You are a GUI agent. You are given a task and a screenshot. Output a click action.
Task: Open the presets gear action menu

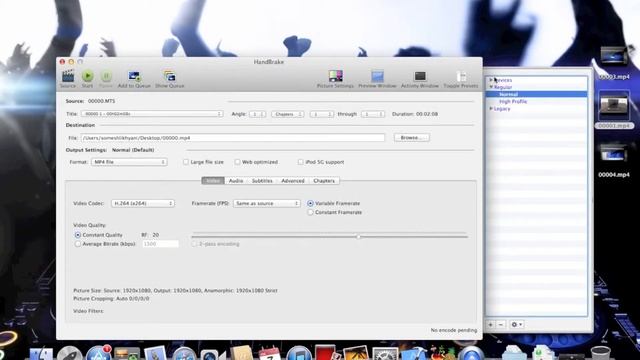point(516,324)
